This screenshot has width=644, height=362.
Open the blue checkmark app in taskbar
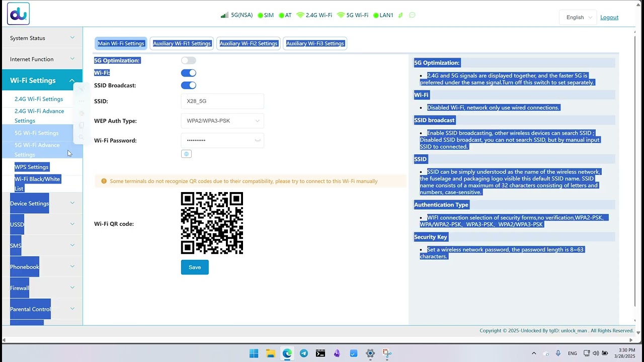(x=354, y=353)
